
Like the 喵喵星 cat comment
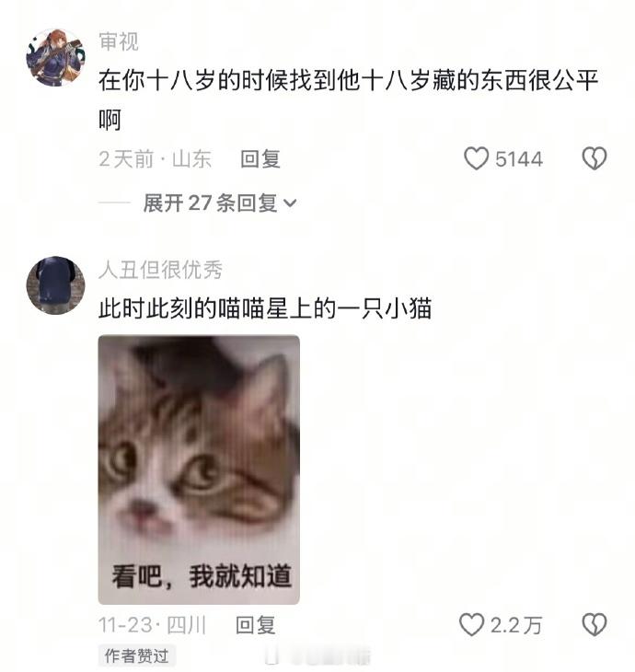click(471, 625)
